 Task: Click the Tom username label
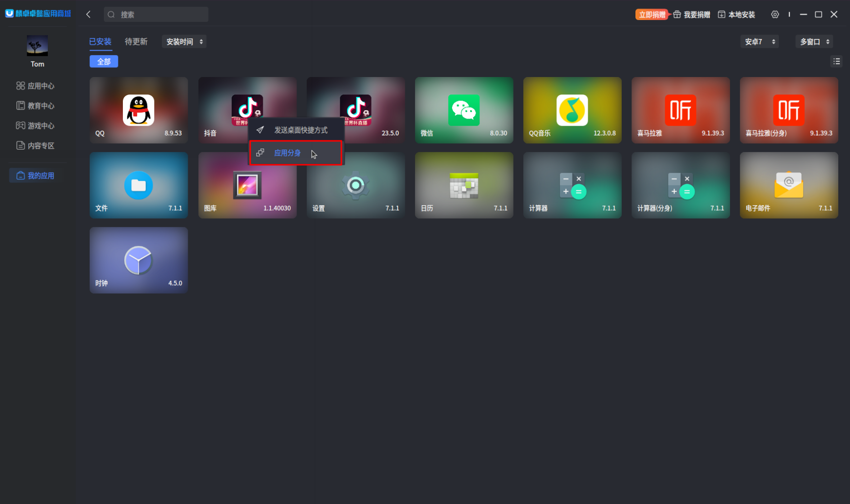point(38,64)
